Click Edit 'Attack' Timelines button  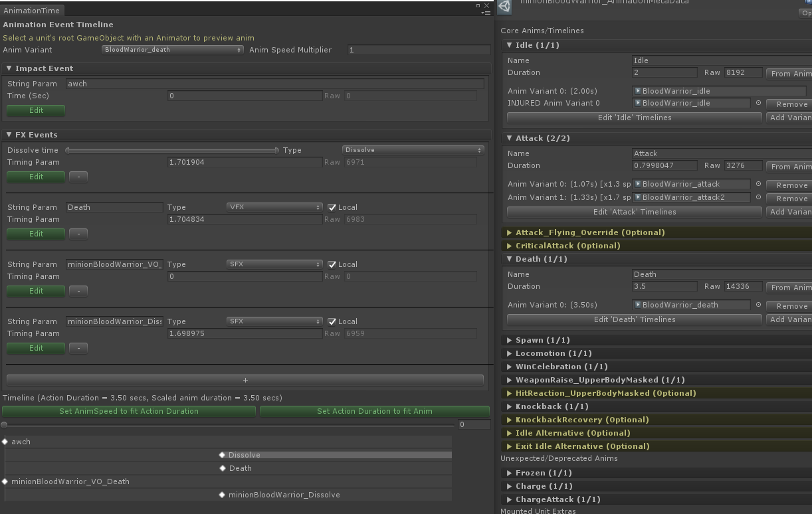pos(634,212)
